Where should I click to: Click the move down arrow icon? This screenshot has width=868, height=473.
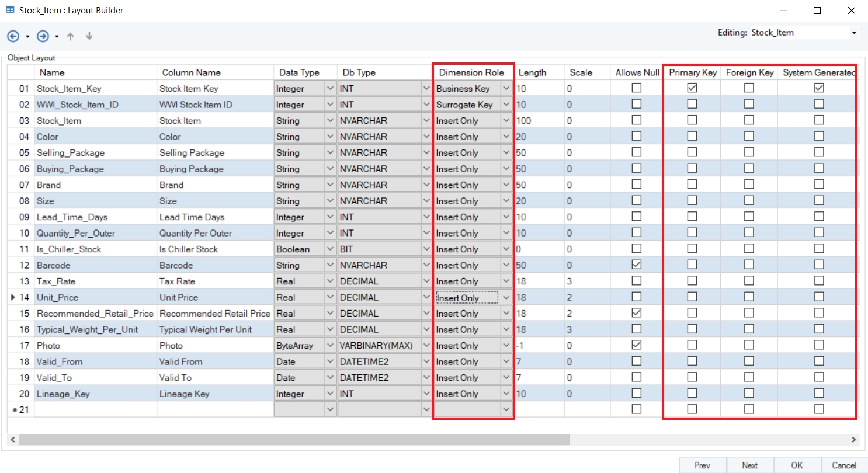[89, 36]
